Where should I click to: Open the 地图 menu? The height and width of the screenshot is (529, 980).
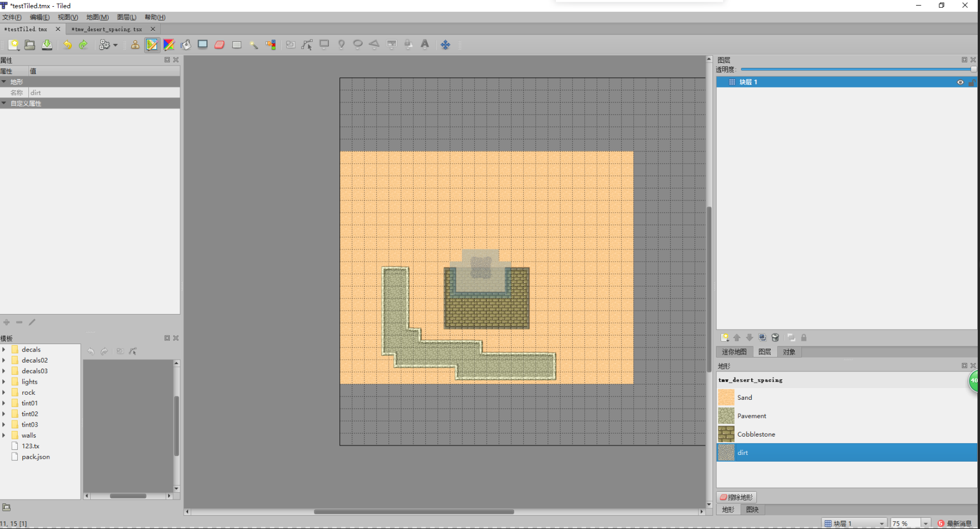96,17
